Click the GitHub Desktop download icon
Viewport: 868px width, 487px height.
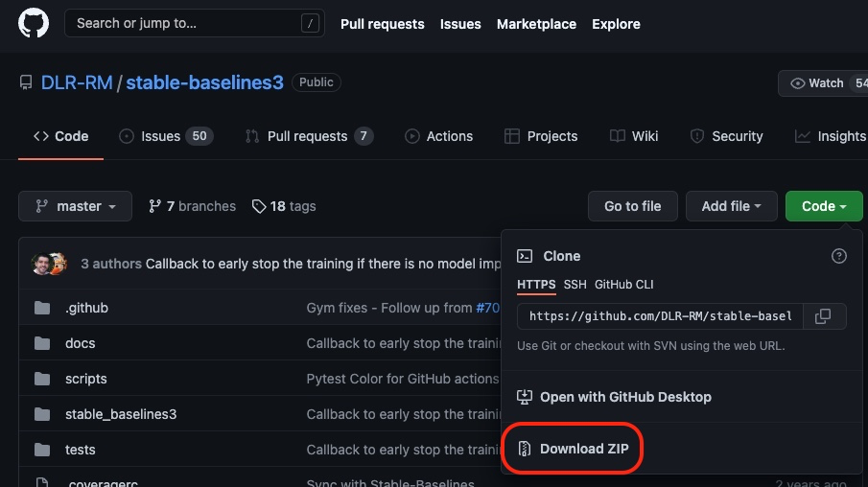(525, 397)
